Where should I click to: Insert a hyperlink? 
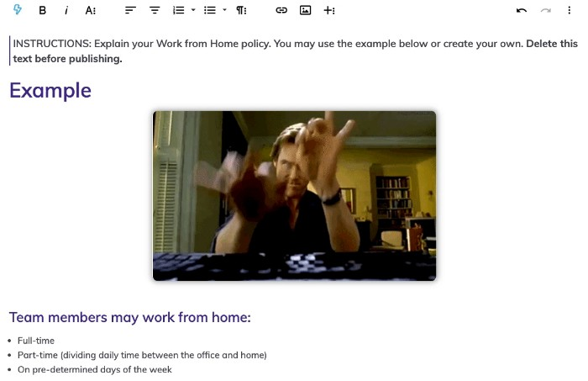pyautogui.click(x=281, y=10)
